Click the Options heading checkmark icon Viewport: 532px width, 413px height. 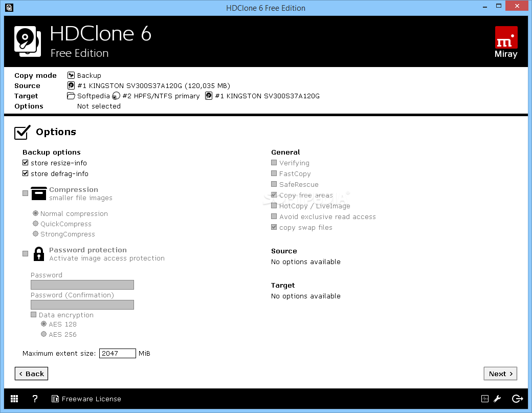coord(23,132)
